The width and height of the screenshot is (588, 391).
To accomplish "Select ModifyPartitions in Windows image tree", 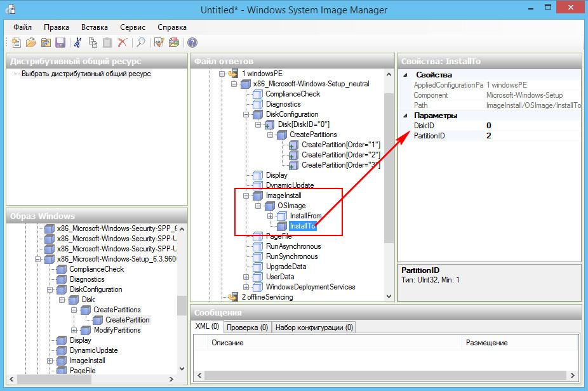I will [x=117, y=330].
